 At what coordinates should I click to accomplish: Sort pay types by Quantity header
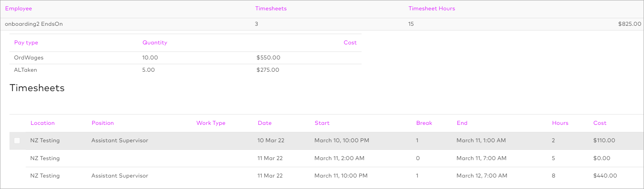(x=155, y=43)
